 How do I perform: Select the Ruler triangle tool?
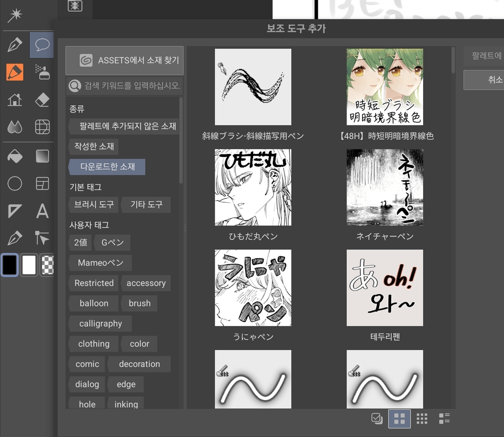coord(15,211)
